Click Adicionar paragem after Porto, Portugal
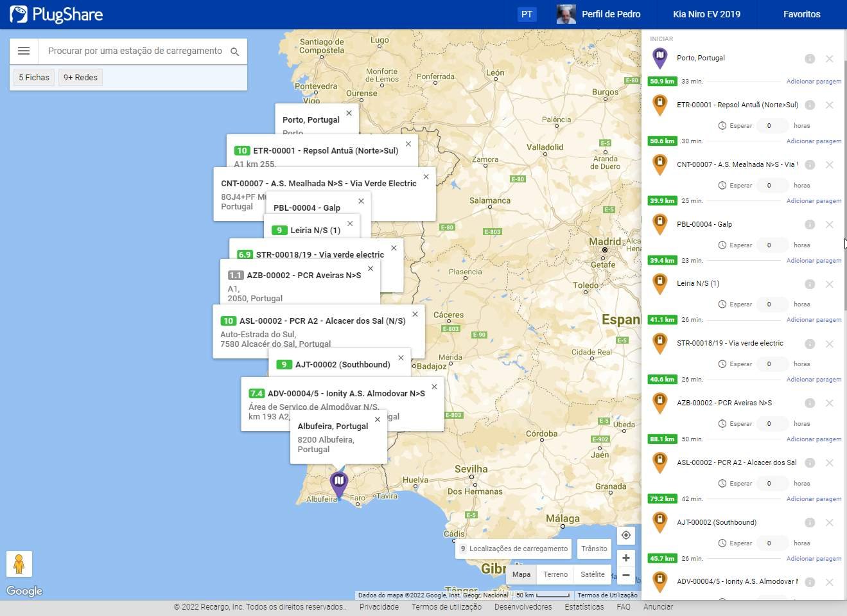The height and width of the screenshot is (616, 847). [x=814, y=82]
